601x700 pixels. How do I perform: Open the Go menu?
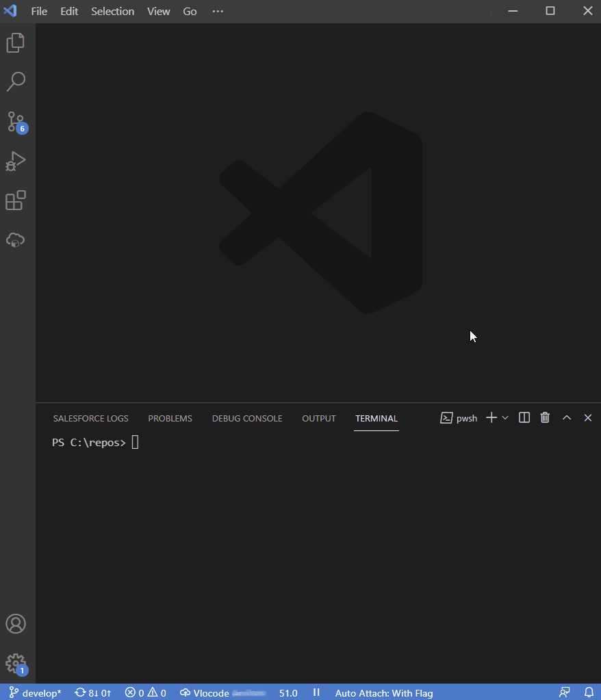pos(190,11)
